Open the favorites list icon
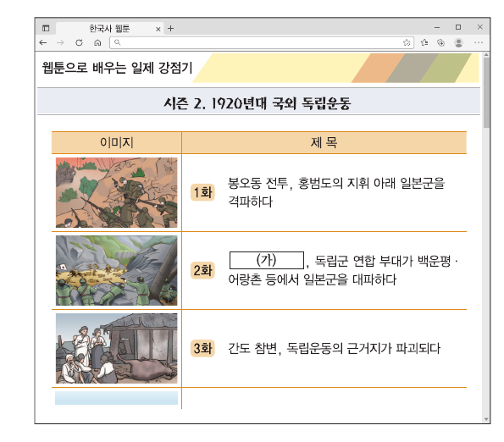This screenshot has width=504, height=442. click(424, 42)
